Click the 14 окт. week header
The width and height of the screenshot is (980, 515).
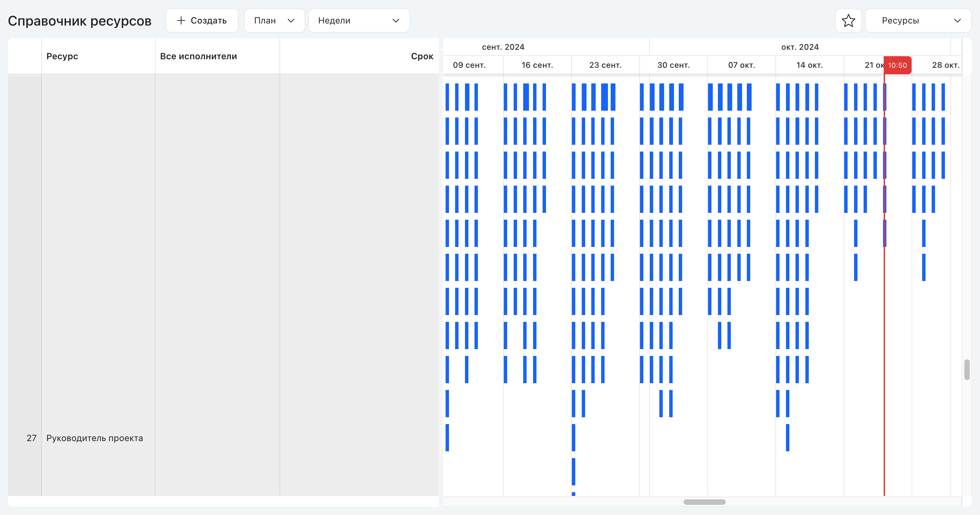[x=809, y=65]
